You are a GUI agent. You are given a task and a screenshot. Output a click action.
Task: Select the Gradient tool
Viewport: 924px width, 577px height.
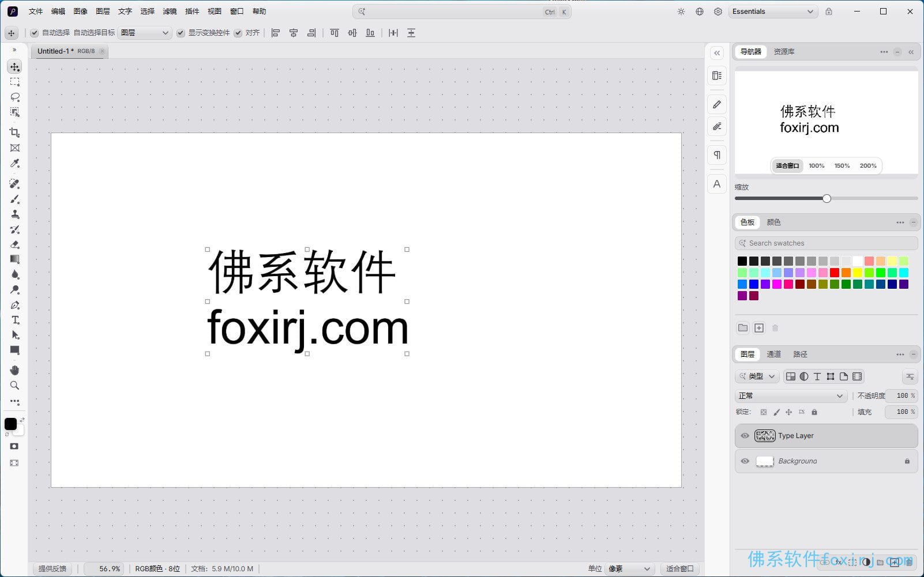[x=15, y=259]
